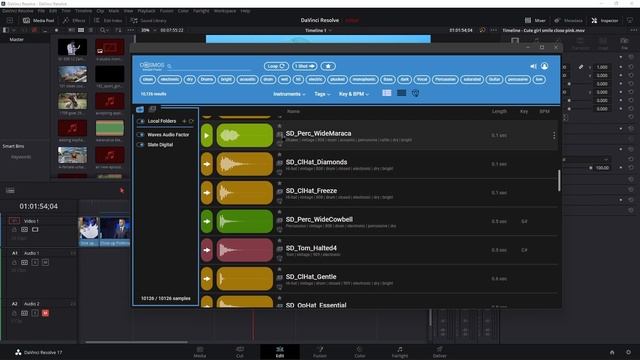Switch to the Fairlight page

[400, 352]
